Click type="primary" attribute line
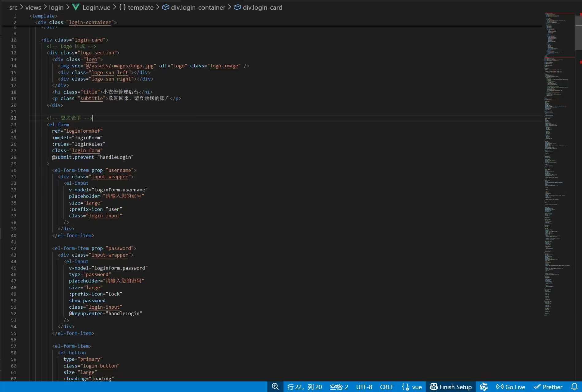The width and height of the screenshot is (582, 392). pyautogui.click(x=83, y=359)
